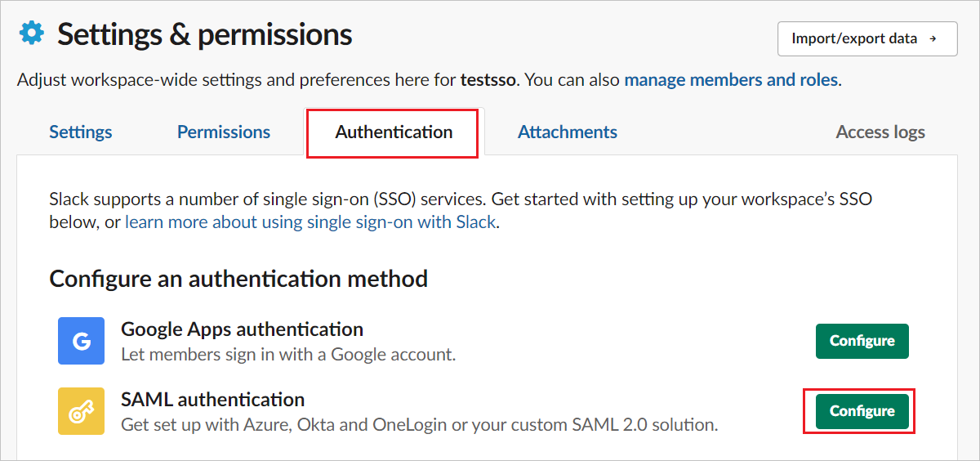Click the 'Google Apps authentication' heading
The image size is (980, 461).
(242, 329)
